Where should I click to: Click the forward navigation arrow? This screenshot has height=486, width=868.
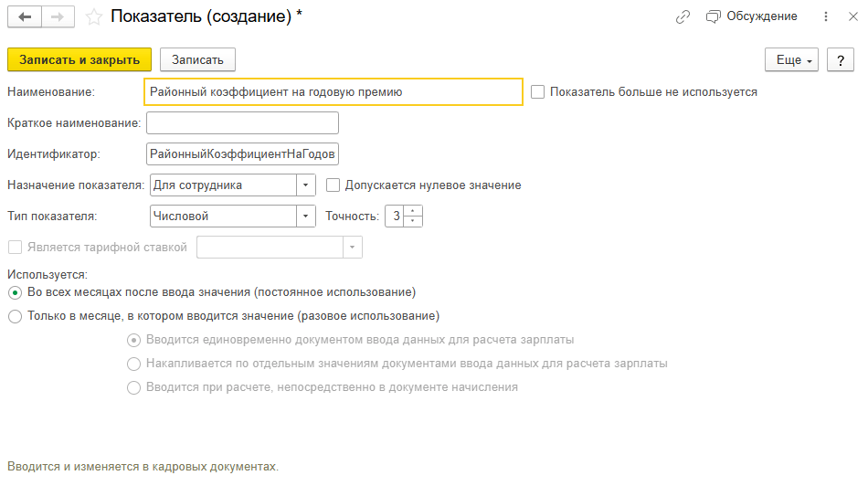pyautogui.click(x=58, y=17)
